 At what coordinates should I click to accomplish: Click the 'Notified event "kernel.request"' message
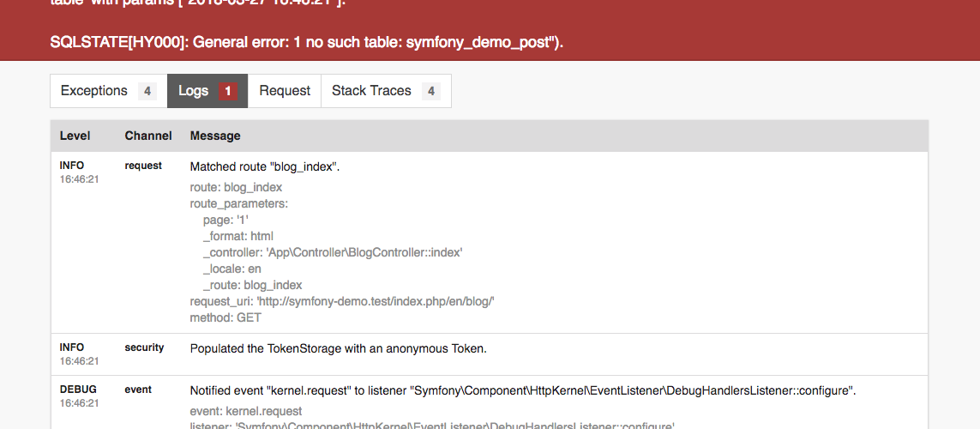pos(522,391)
